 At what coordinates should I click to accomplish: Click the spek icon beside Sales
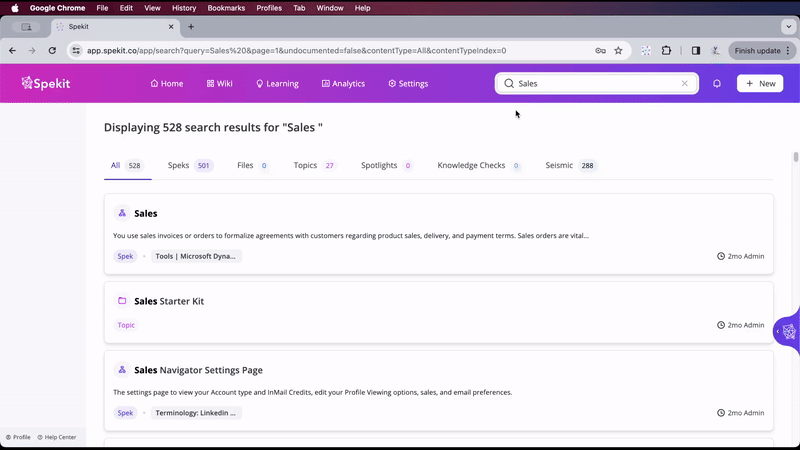click(x=122, y=213)
